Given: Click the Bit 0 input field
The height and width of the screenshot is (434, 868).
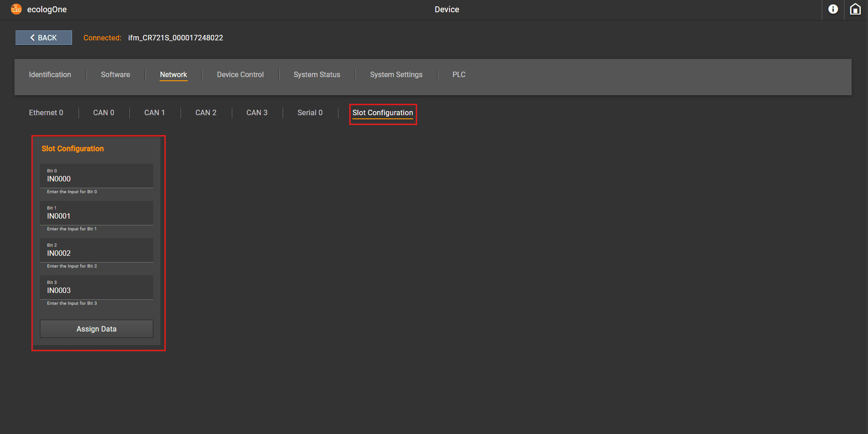Looking at the screenshot, I should tap(96, 176).
